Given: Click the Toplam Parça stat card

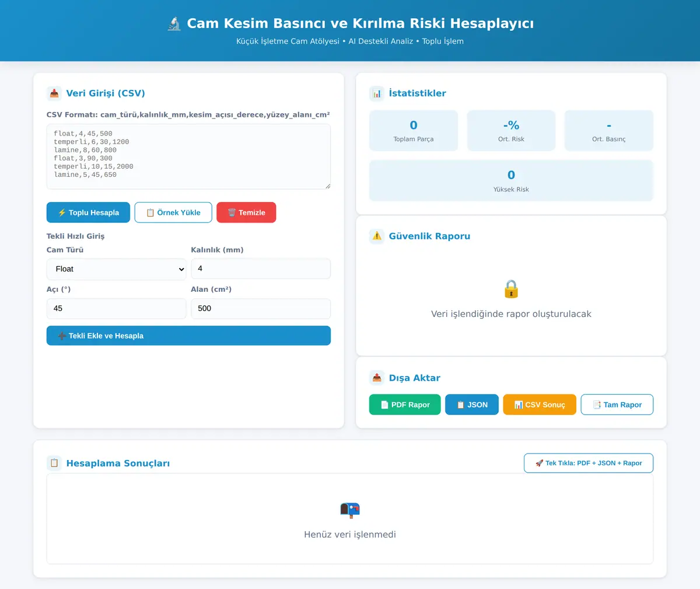Looking at the screenshot, I should tap(414, 131).
